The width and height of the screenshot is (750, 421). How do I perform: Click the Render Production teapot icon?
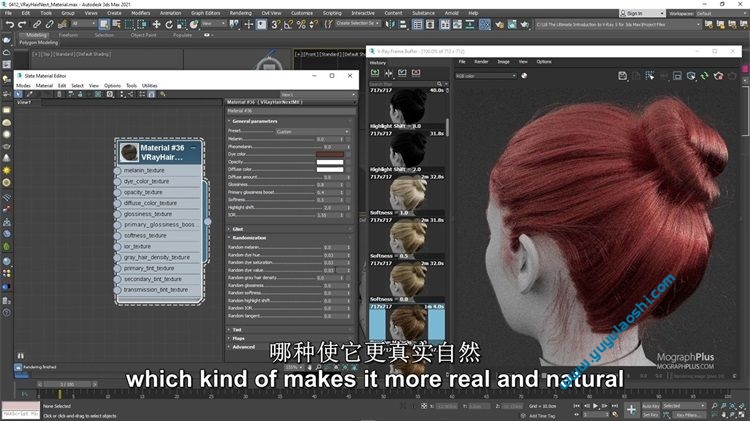tap(525, 24)
